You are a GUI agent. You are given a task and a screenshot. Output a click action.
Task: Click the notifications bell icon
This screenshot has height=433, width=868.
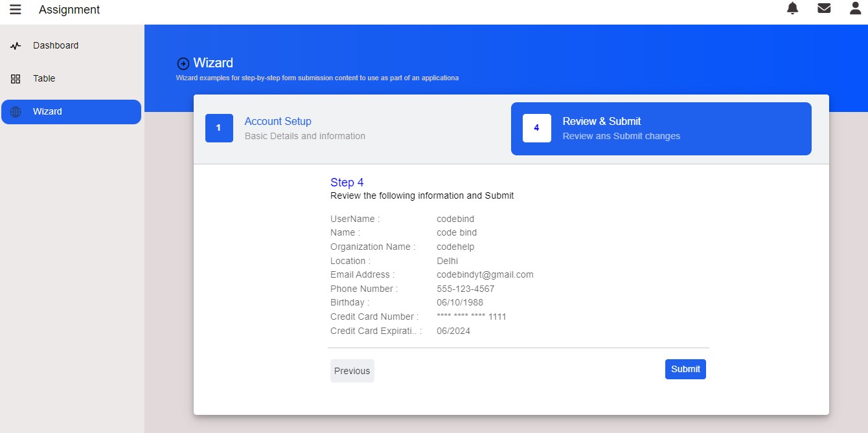tap(792, 8)
